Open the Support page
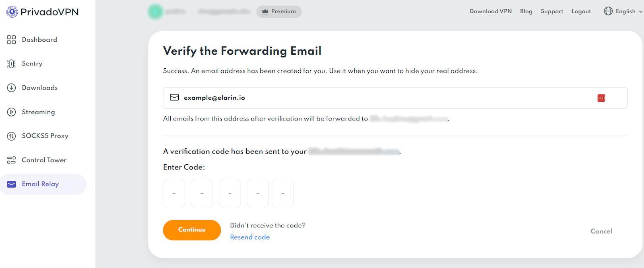 point(551,11)
